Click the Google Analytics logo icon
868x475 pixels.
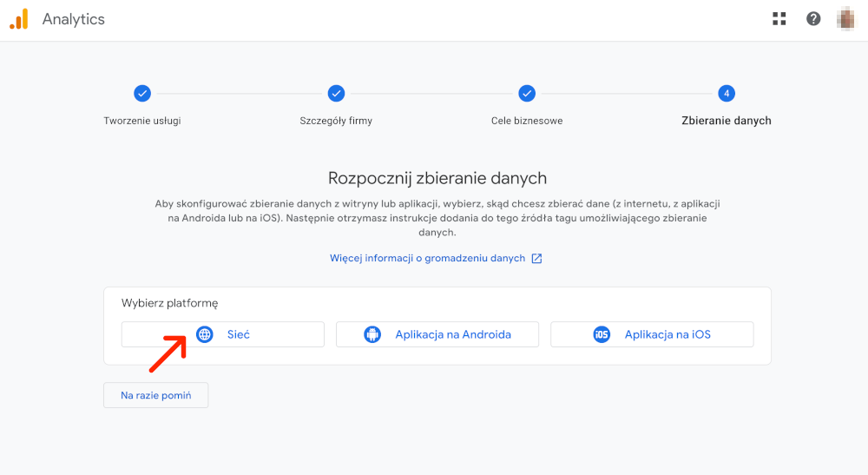pyautogui.click(x=19, y=19)
